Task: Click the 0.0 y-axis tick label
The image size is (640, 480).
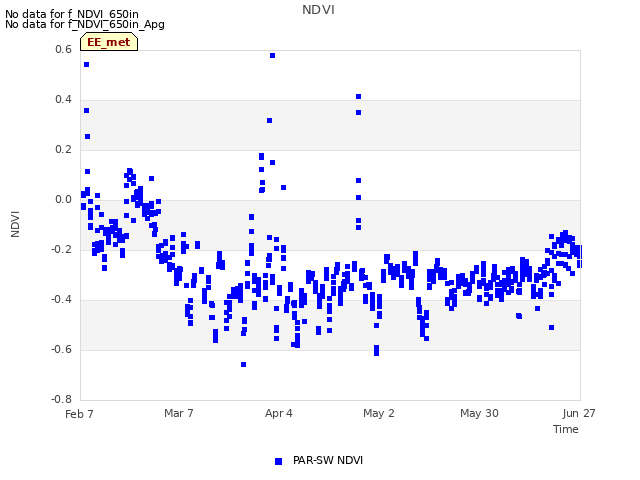Action: (x=63, y=200)
